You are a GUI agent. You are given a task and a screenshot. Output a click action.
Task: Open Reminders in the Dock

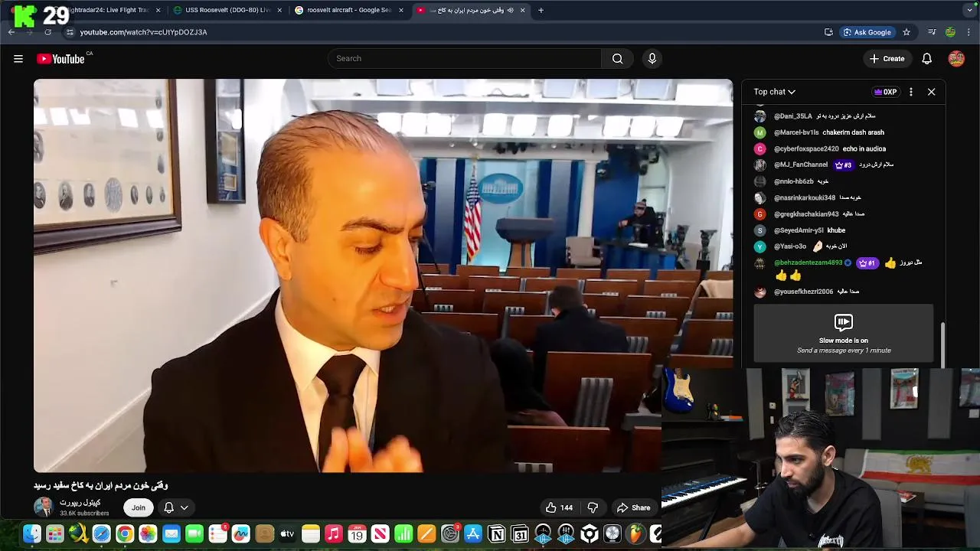point(217,534)
